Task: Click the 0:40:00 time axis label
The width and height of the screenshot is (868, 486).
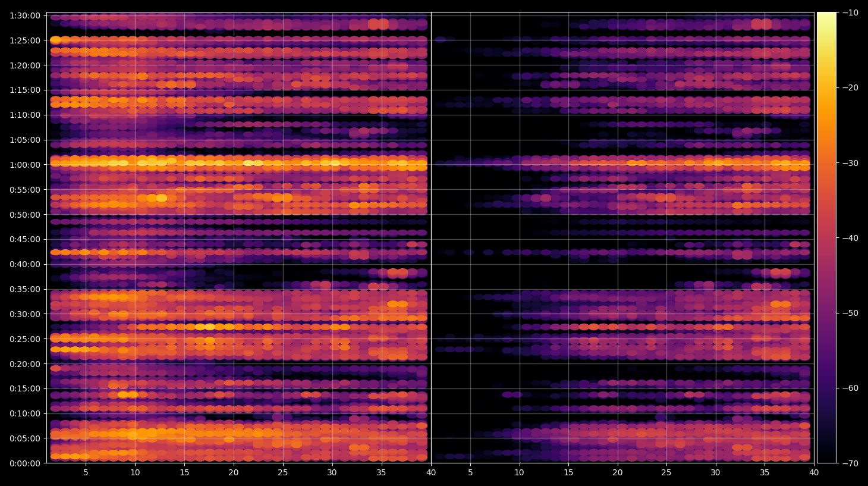Action: pos(25,264)
